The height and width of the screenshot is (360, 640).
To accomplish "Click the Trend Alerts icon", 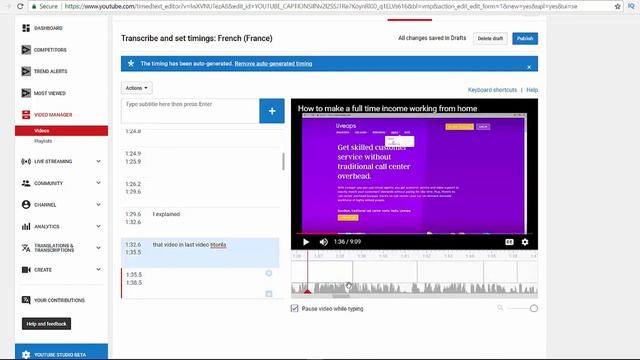I will click(26, 71).
